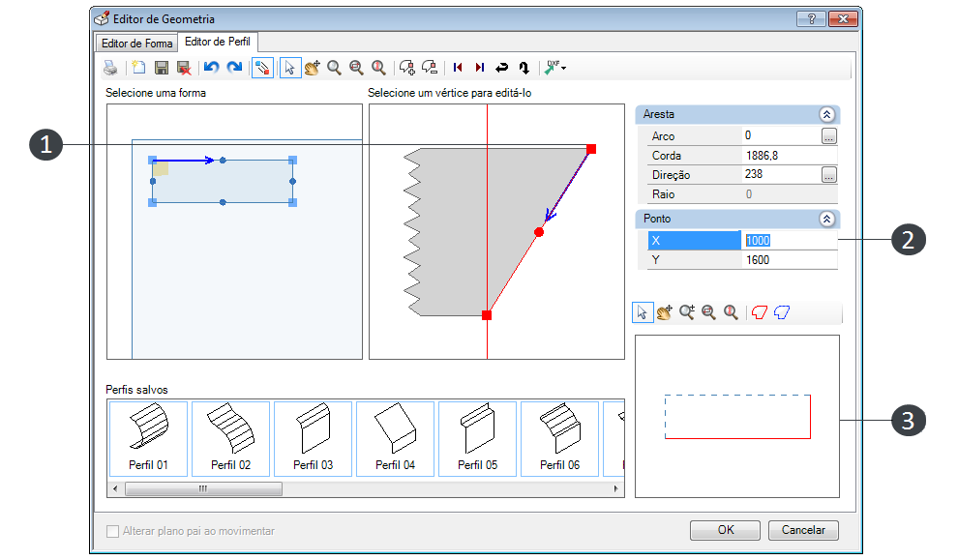Click the red outline shape icon
The height and width of the screenshot is (560, 958).
(x=759, y=312)
